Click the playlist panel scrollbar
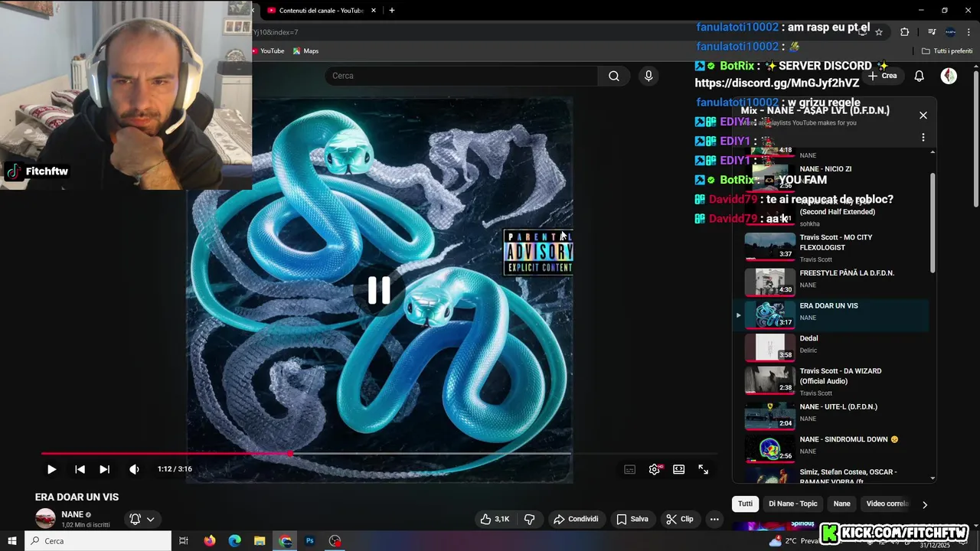 coord(933,222)
